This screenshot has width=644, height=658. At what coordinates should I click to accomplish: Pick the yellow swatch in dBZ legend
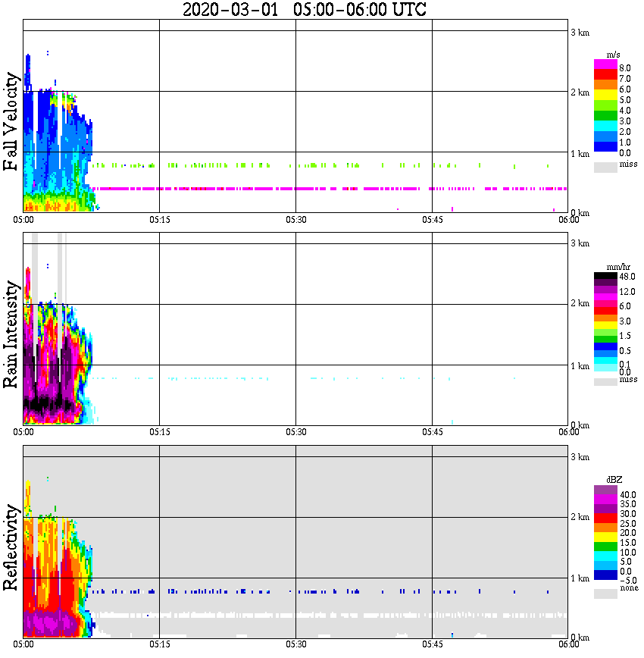605,537
